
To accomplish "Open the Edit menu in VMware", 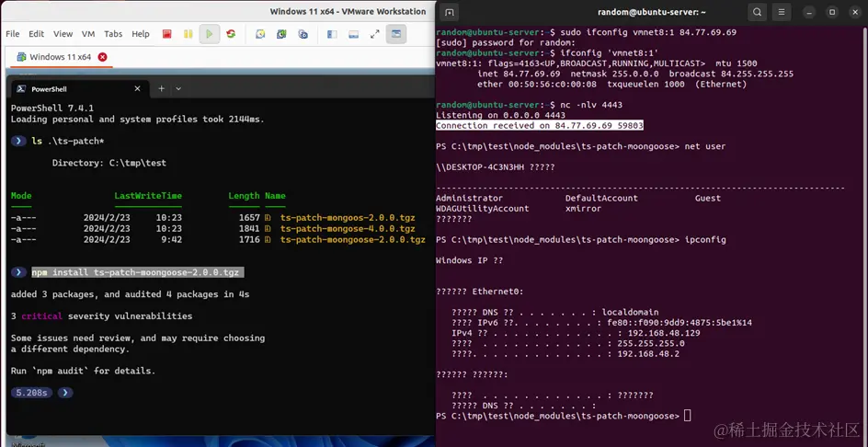I will point(37,34).
